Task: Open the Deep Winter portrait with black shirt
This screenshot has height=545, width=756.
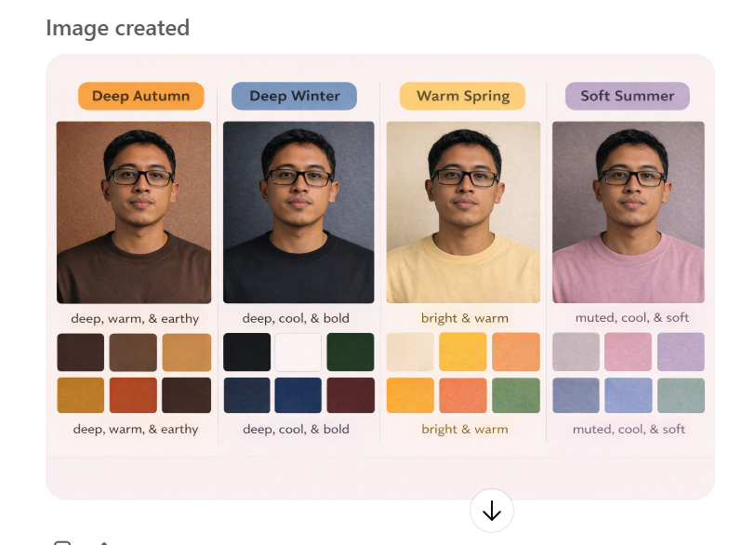Action: tap(298, 212)
